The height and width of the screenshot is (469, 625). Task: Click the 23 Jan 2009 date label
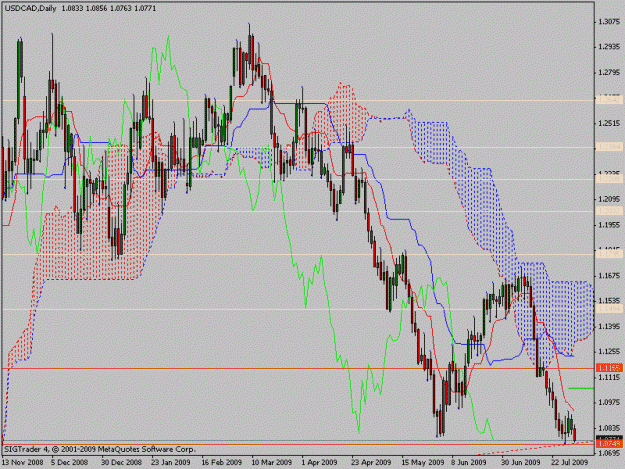[171, 463]
